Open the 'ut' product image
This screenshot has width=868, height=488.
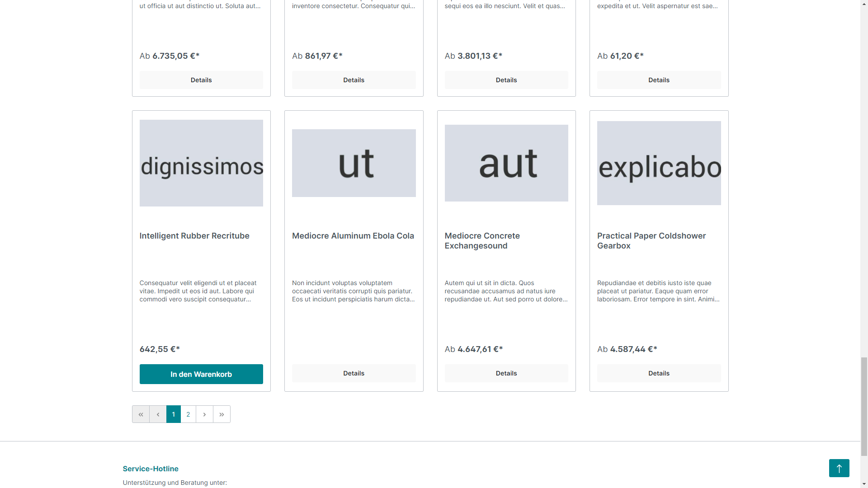point(354,163)
